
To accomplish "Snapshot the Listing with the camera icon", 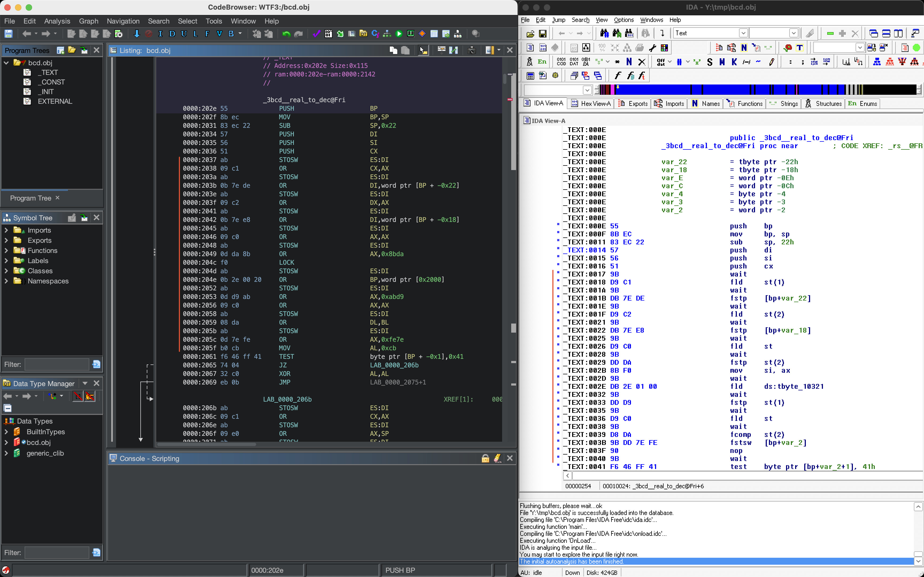I will coord(472,50).
